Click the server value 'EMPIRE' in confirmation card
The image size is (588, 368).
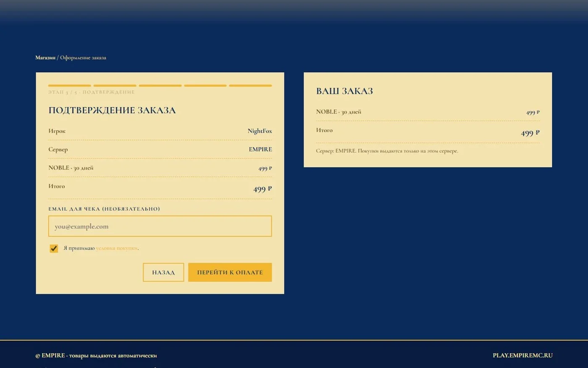260,149
